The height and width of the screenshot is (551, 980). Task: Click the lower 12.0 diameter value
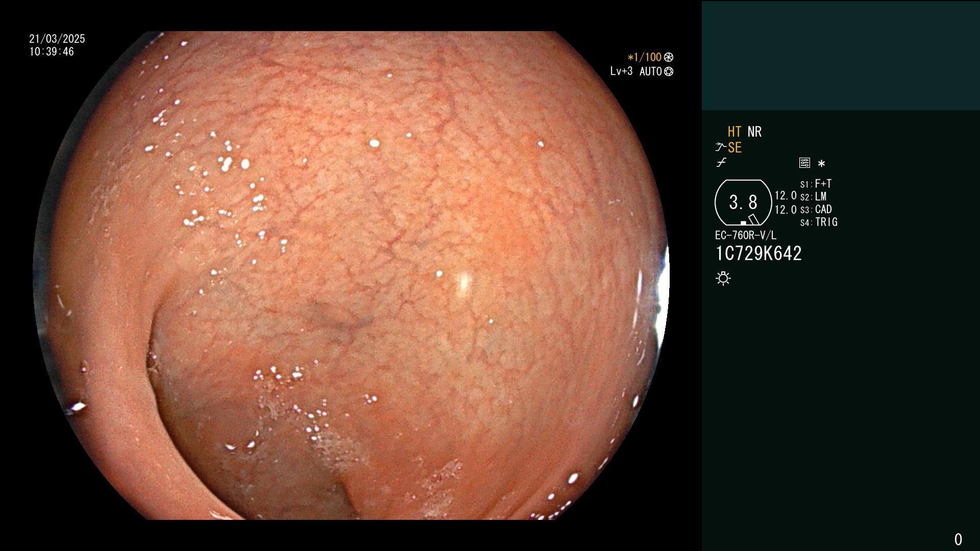coord(786,210)
